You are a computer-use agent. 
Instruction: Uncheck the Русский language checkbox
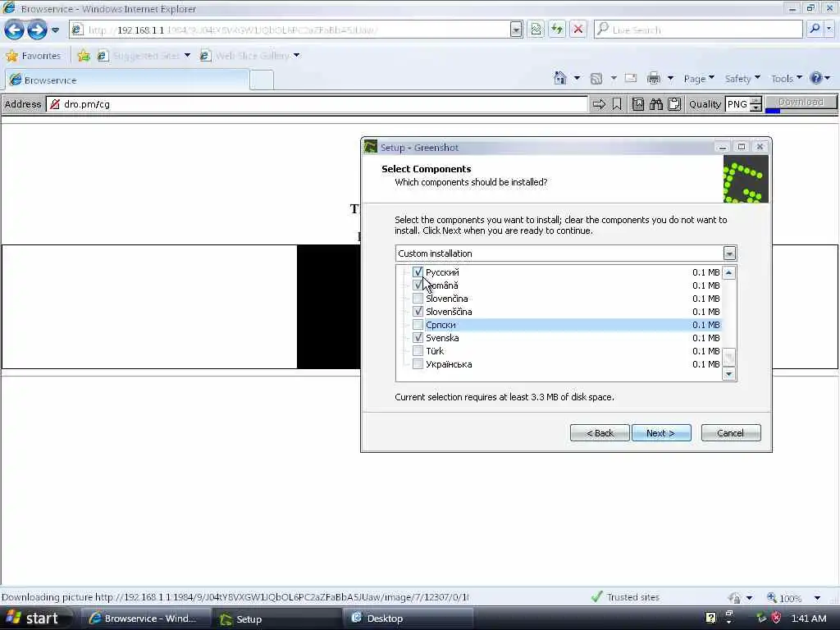pyautogui.click(x=418, y=272)
